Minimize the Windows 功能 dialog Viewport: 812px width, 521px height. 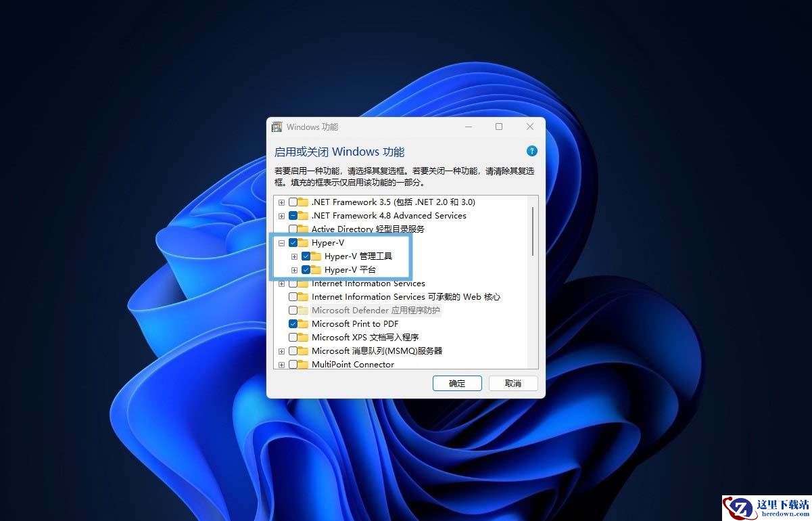(x=468, y=127)
